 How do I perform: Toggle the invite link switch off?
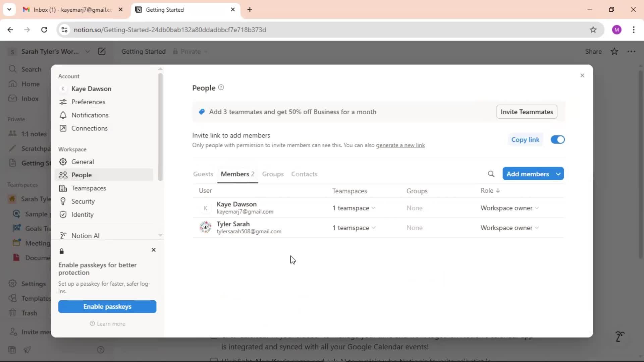558,139
